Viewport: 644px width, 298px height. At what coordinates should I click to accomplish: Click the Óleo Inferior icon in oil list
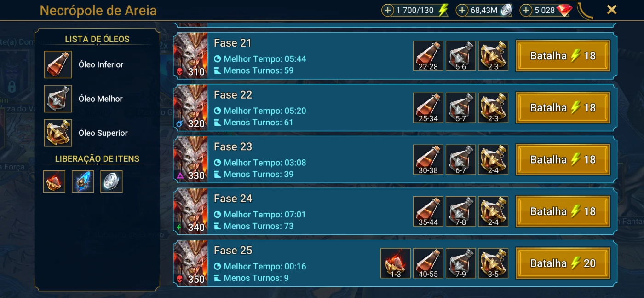(x=58, y=64)
